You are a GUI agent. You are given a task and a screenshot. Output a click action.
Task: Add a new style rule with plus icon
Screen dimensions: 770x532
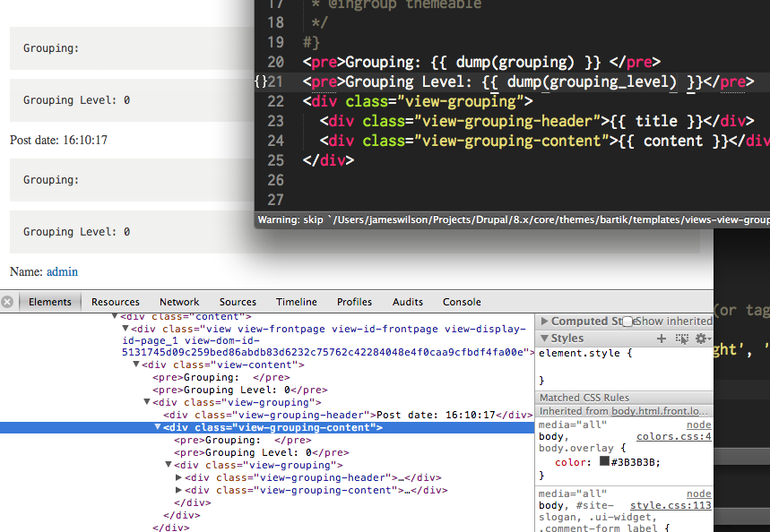(662, 339)
